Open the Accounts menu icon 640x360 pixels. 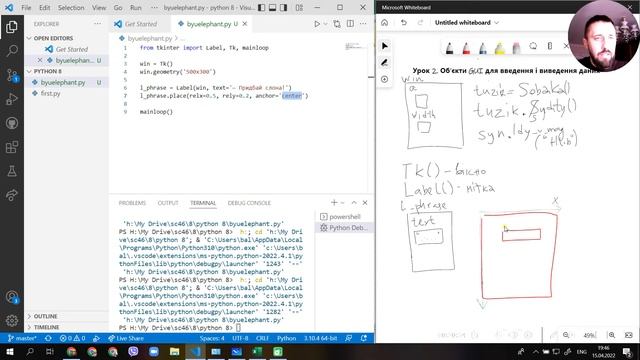tap(12, 297)
